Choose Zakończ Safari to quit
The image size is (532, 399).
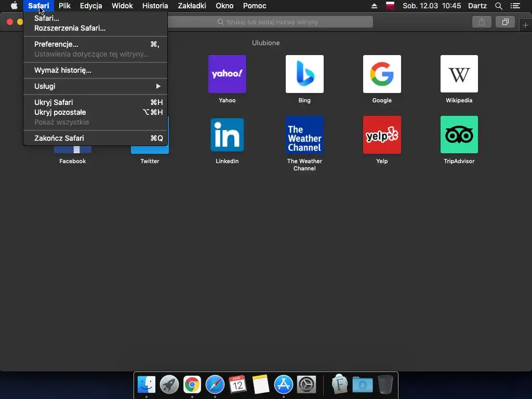coord(96,138)
